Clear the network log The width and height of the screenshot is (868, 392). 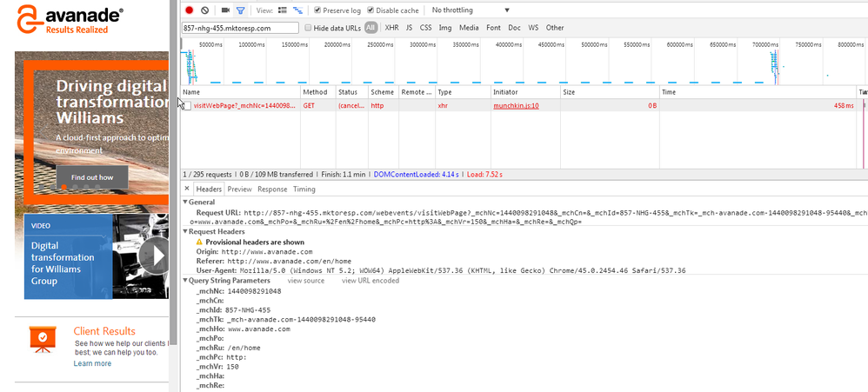204,10
